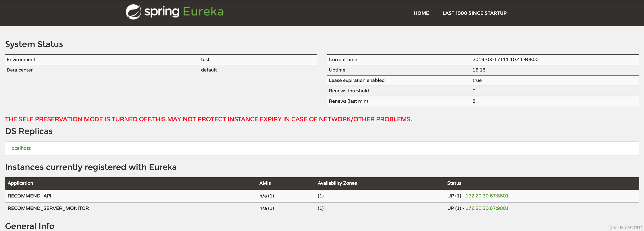Click the localhost replica link
This screenshot has height=231, width=644.
[20, 148]
